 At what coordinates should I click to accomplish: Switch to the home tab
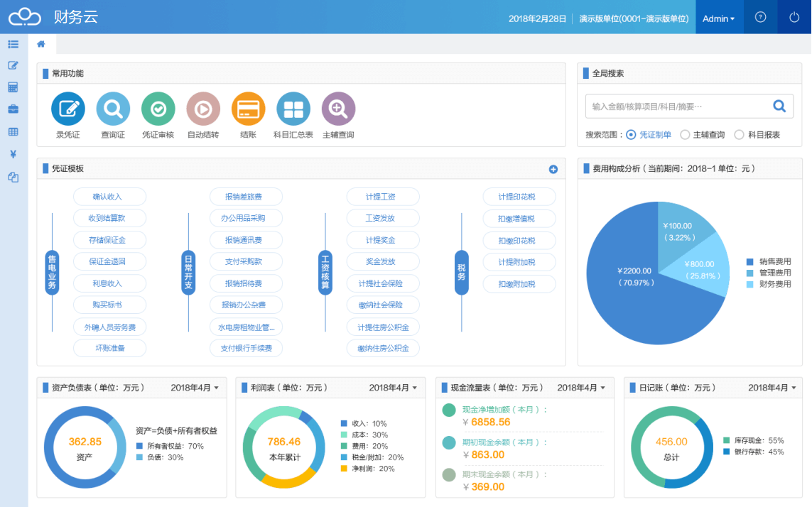click(41, 44)
